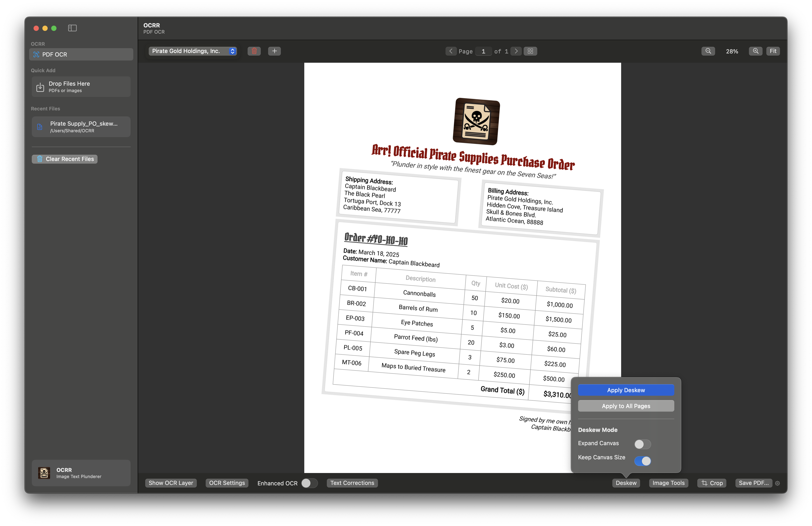Click Clear Recent Files button

click(x=65, y=159)
